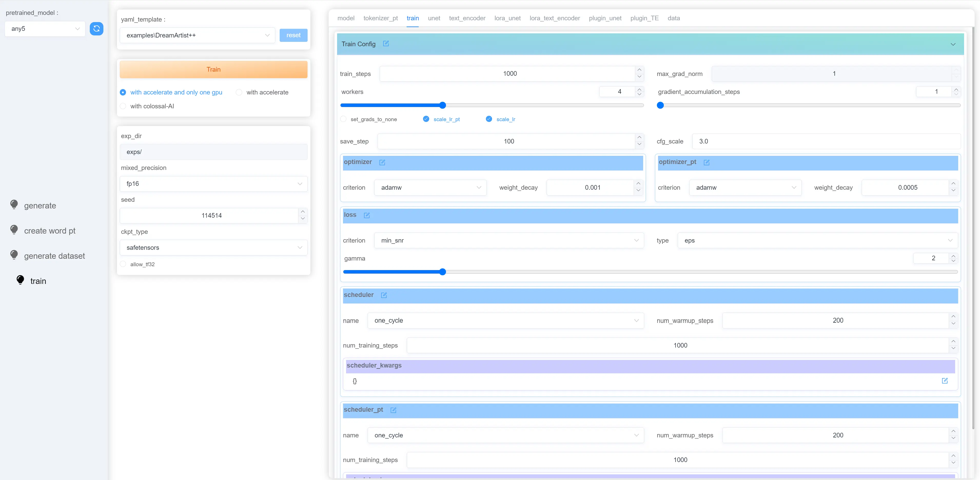
Task: Open the generate dataset page
Action: 54,256
